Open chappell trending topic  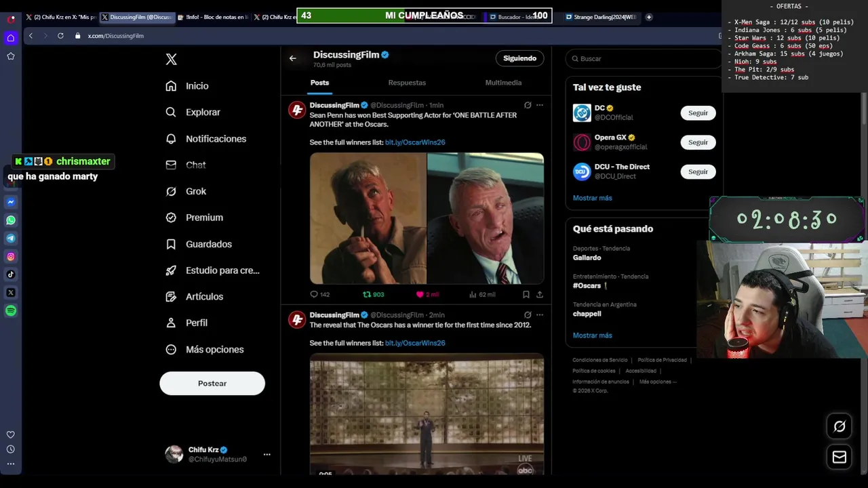click(x=587, y=314)
